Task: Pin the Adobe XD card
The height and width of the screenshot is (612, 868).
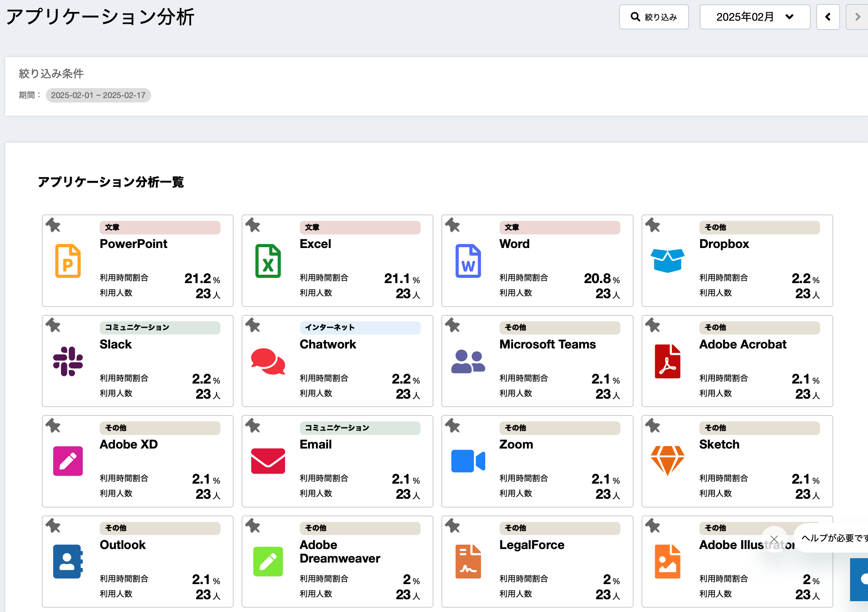Action: point(53,426)
